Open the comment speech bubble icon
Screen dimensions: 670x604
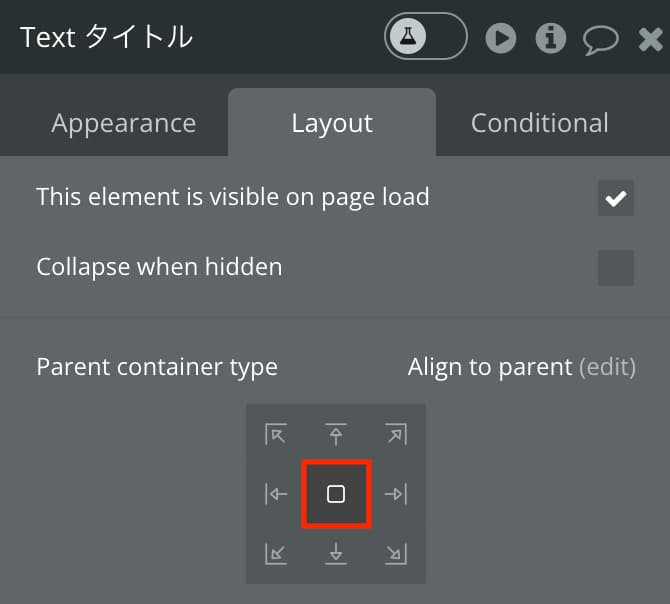point(600,40)
